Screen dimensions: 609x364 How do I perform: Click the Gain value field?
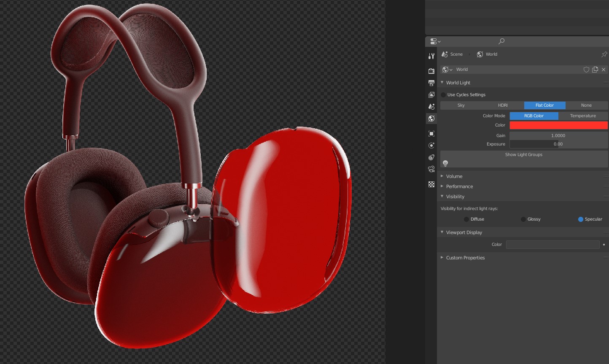tap(558, 136)
